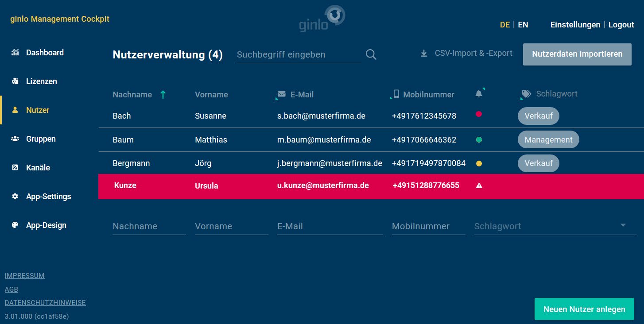This screenshot has width=644, height=324.
Task: Click the Verkauf tag for Bach
Action: coord(539,116)
